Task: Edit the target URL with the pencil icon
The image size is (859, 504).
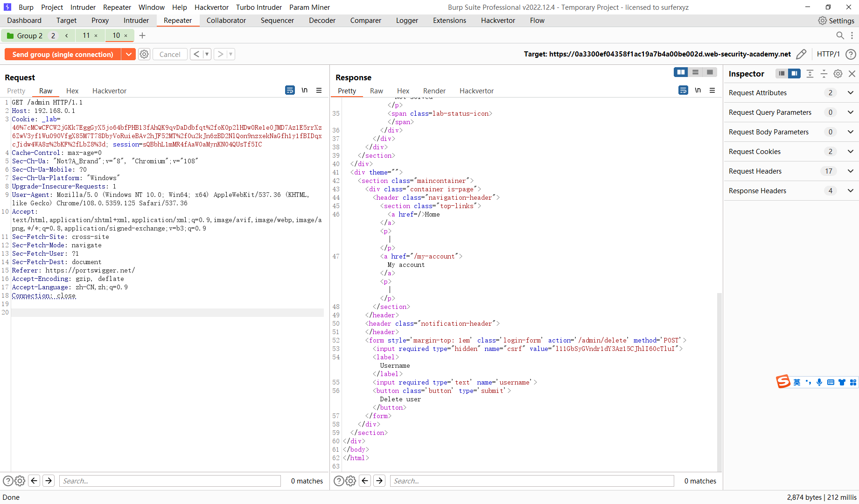Action: pyautogui.click(x=802, y=54)
